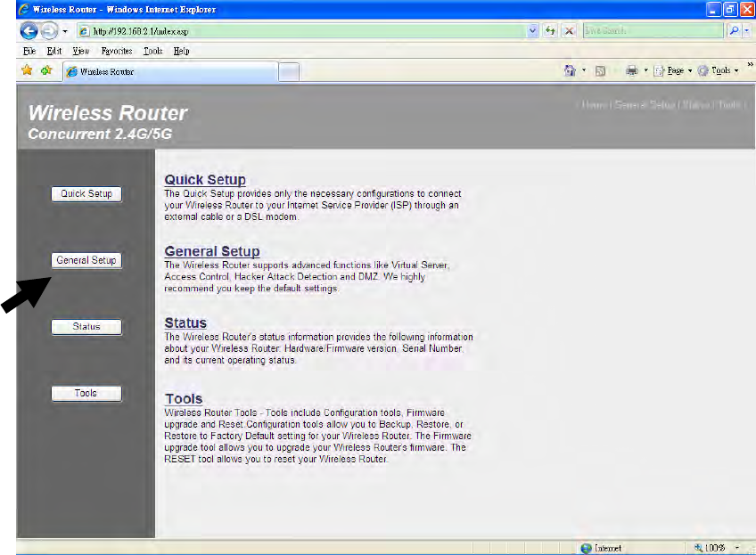Open the Tools toolbar dropdown

point(718,70)
